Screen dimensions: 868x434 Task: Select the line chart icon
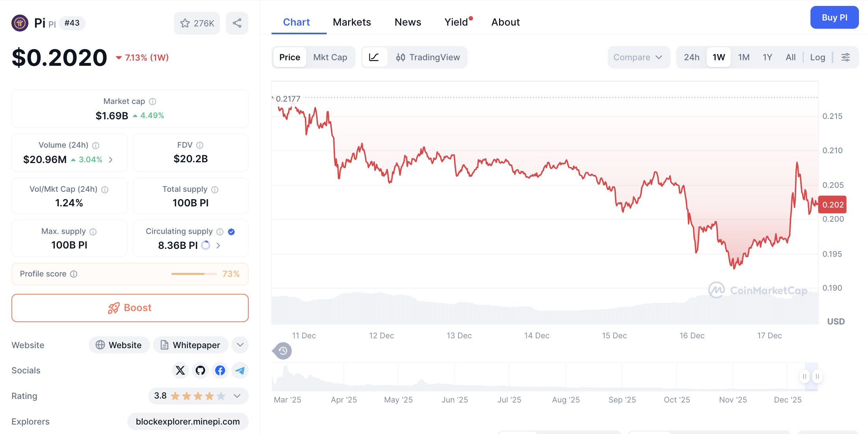click(x=374, y=57)
